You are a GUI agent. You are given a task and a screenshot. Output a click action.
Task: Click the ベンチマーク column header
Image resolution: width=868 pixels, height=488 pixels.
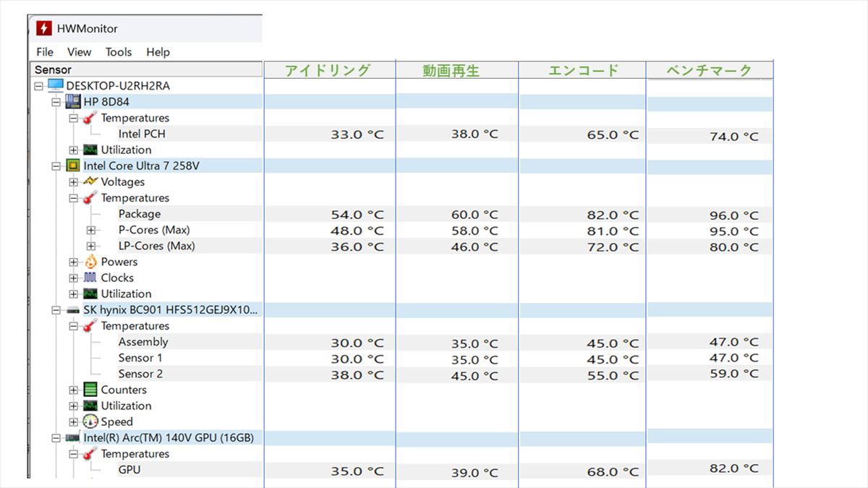710,69
